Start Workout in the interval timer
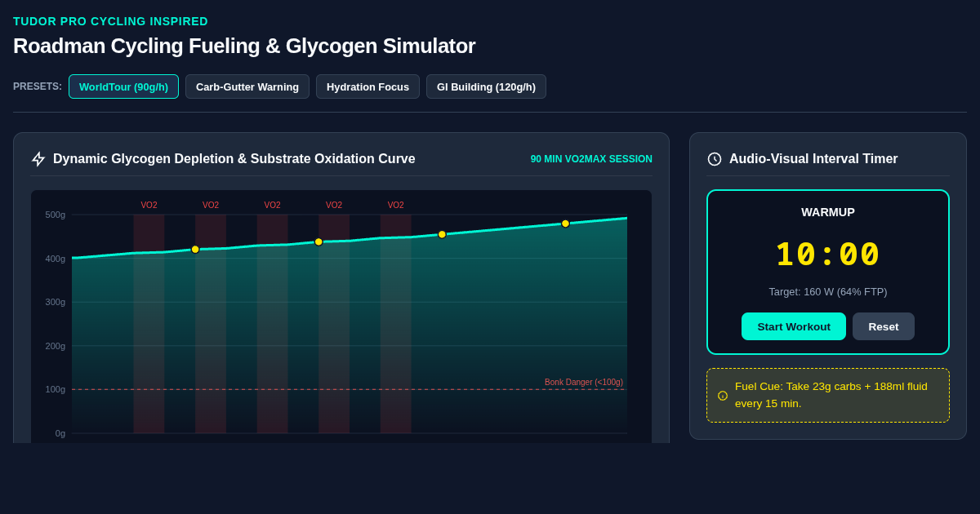The width and height of the screenshot is (980, 514). [794, 326]
